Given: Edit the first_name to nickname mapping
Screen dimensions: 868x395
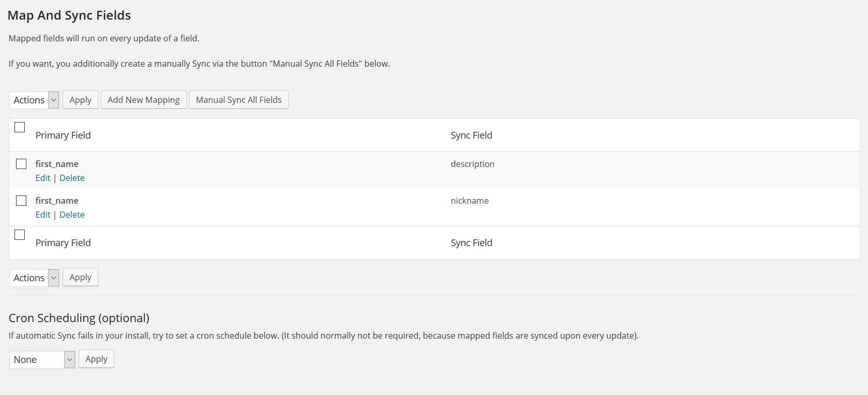Looking at the screenshot, I should tap(43, 215).
